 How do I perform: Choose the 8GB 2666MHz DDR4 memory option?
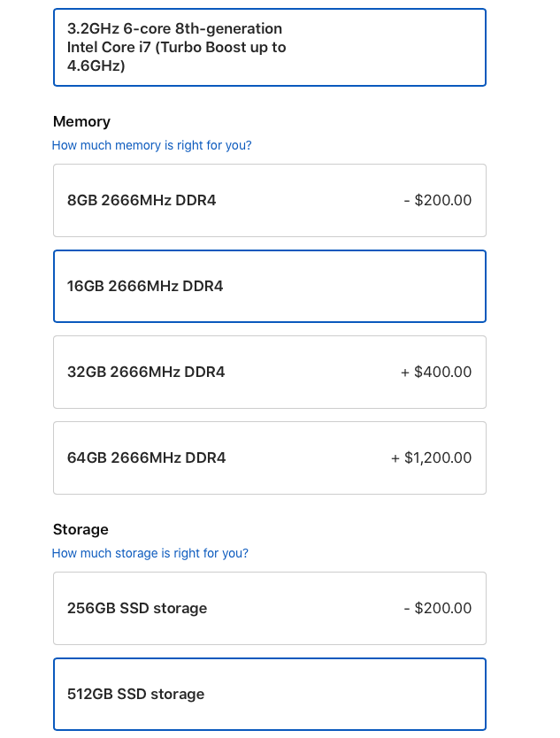point(270,200)
